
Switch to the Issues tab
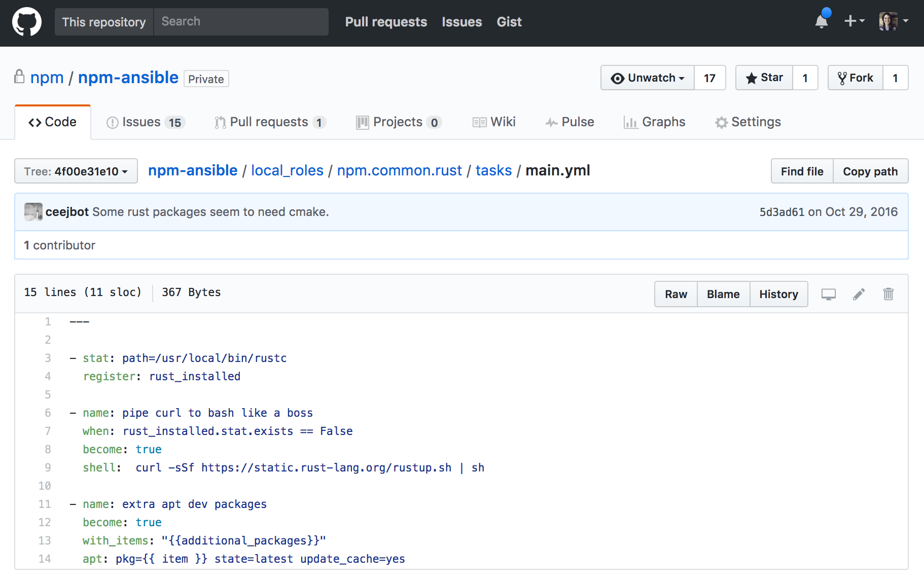(146, 122)
